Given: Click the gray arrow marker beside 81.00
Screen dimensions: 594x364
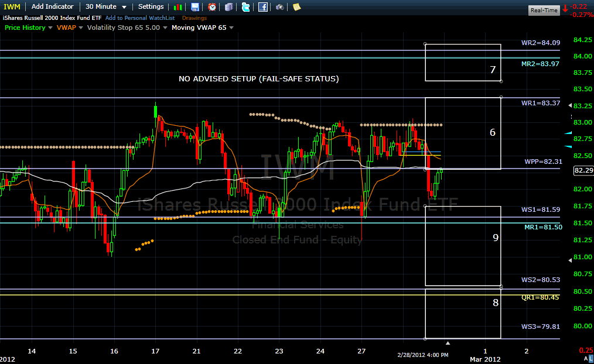Looking at the screenshot, I should coord(571,260).
